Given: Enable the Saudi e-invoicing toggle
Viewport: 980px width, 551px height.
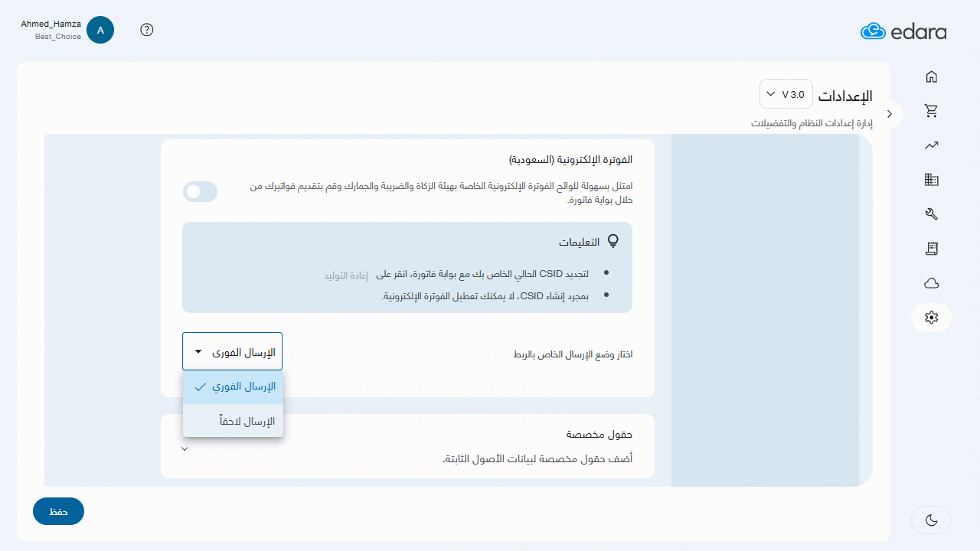Looking at the screenshot, I should (200, 192).
